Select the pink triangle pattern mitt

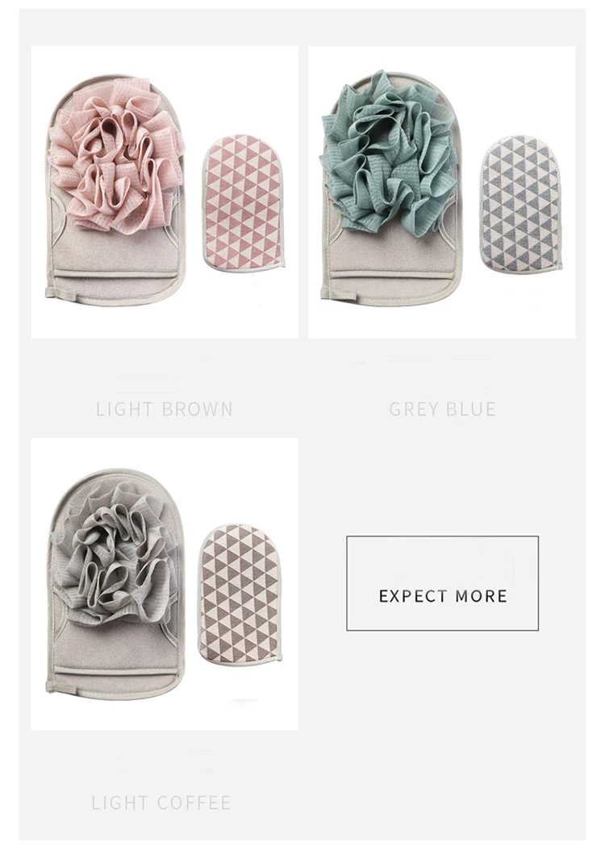[x=244, y=203]
